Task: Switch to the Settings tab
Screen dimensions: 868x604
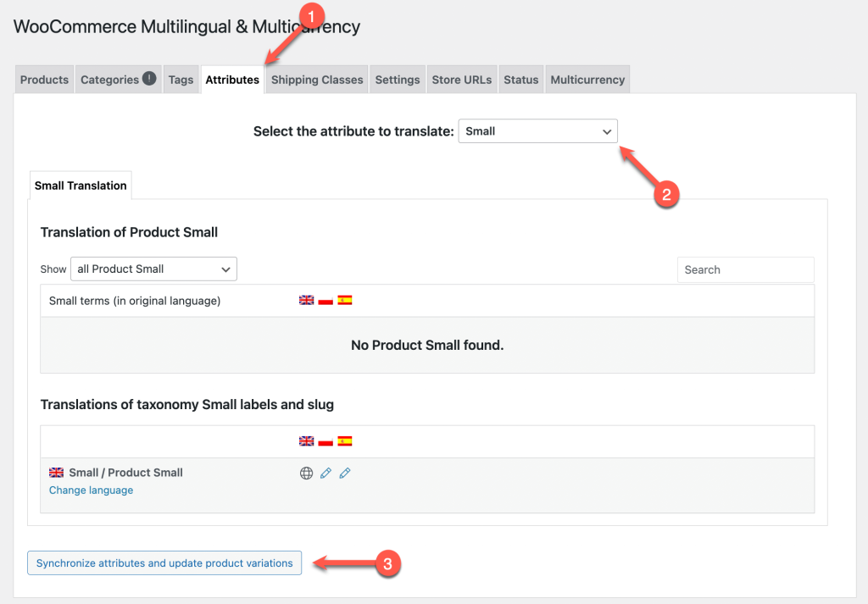Action: [398, 80]
